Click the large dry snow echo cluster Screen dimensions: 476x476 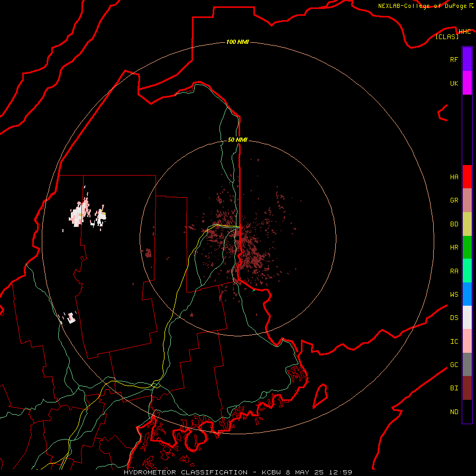point(79,212)
